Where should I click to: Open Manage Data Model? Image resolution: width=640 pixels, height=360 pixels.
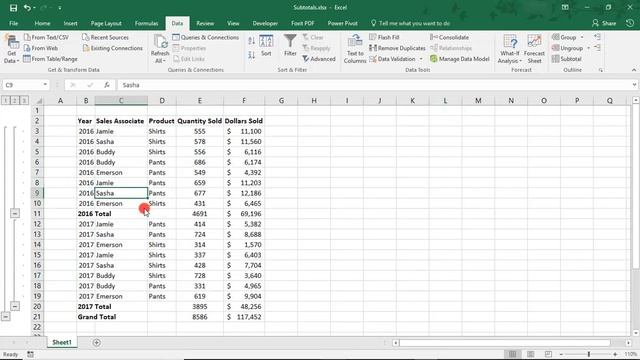[460, 59]
